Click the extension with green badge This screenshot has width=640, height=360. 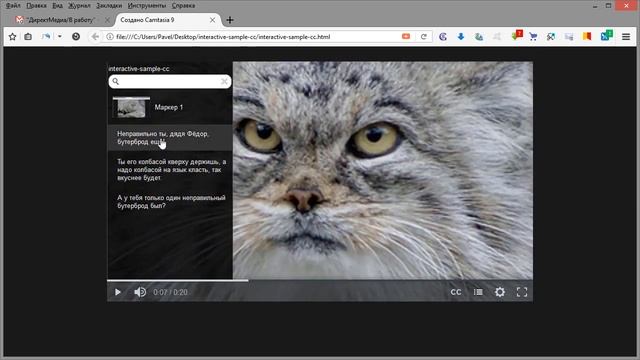click(x=607, y=36)
